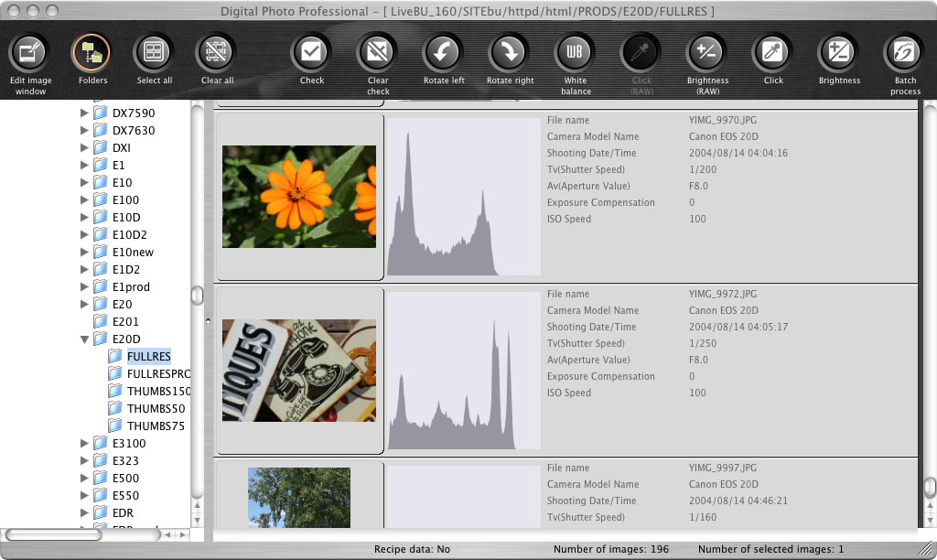The width and height of the screenshot is (937, 560).
Task: Open the White balance tool
Action: [576, 53]
